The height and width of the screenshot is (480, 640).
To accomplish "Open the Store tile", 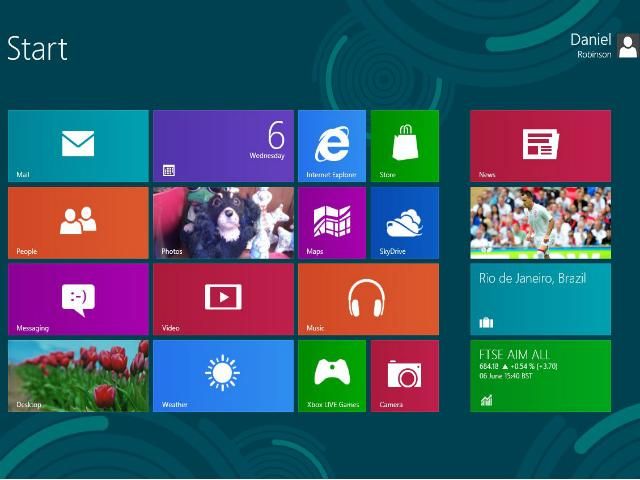I will tap(405, 146).
